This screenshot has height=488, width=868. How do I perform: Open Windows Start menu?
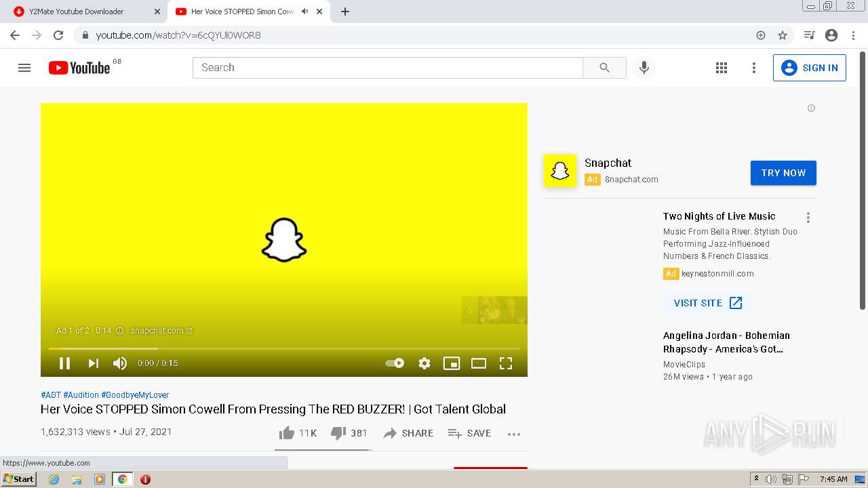click(x=19, y=479)
